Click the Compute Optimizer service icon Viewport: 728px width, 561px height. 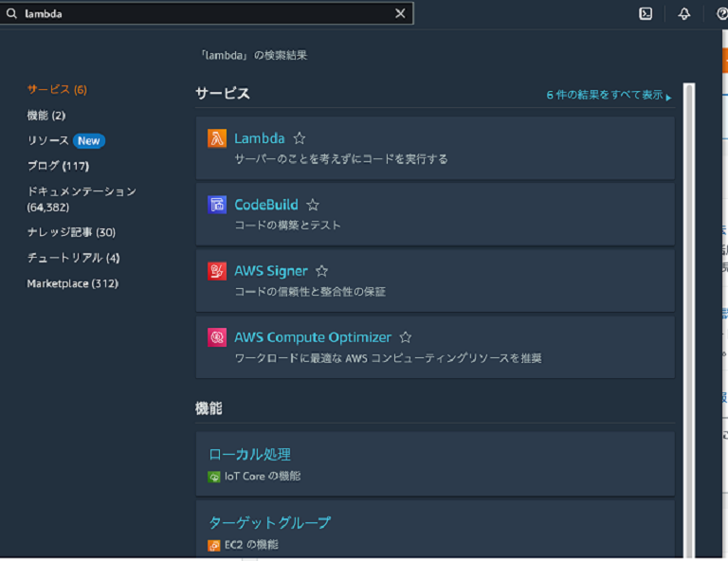[217, 337]
